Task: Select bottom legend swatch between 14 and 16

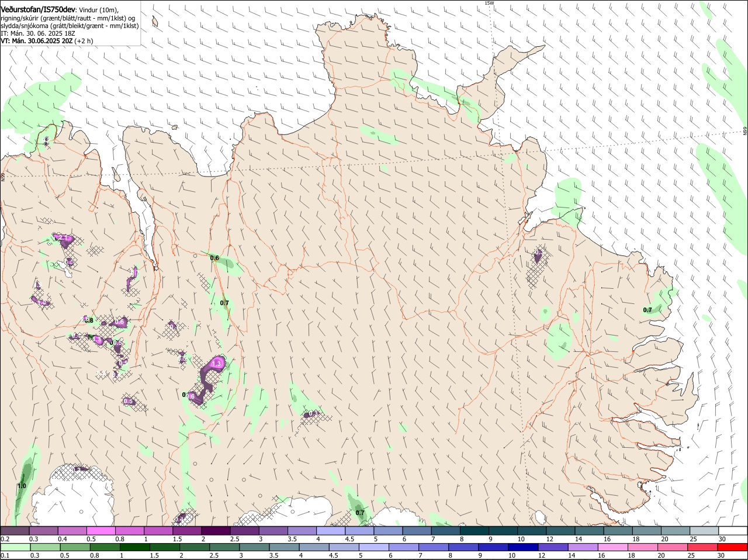Action: coord(583,547)
